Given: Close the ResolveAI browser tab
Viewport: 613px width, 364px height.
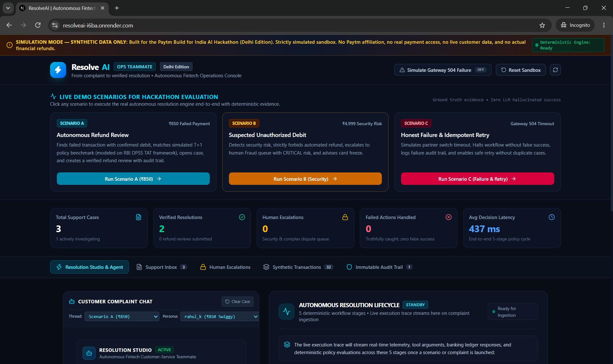Looking at the screenshot, I should coord(102,8).
